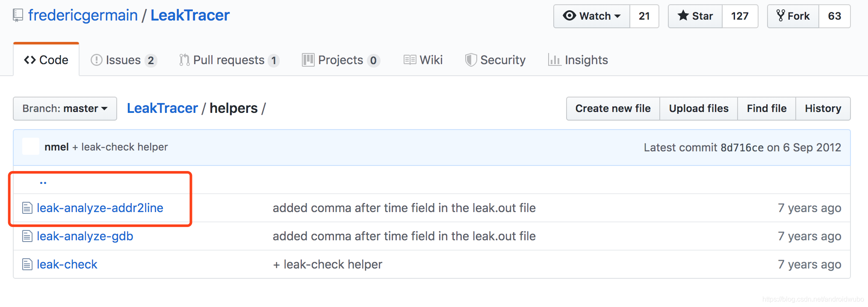This screenshot has width=868, height=307.
Task: Expand the Branch: master selector
Action: pyautogui.click(x=65, y=109)
